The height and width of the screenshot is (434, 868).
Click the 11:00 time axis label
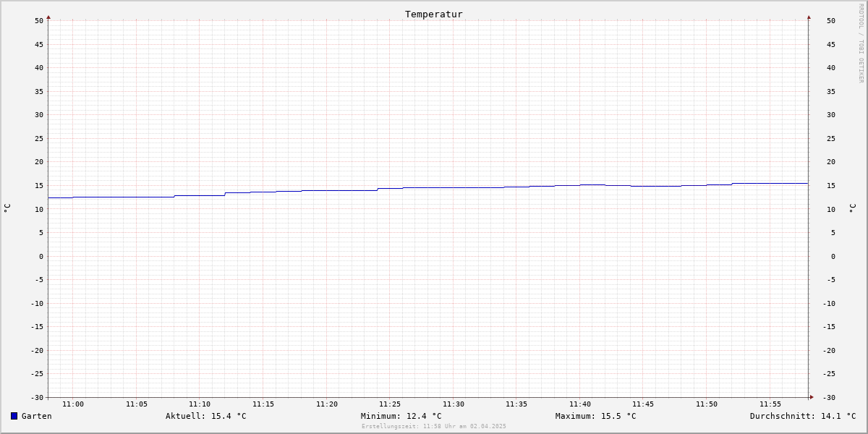click(x=73, y=404)
